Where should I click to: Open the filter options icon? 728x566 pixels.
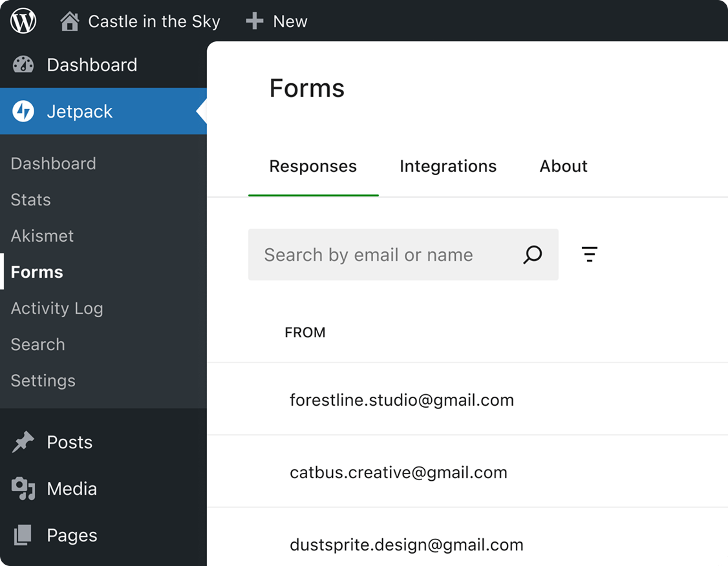tap(589, 255)
